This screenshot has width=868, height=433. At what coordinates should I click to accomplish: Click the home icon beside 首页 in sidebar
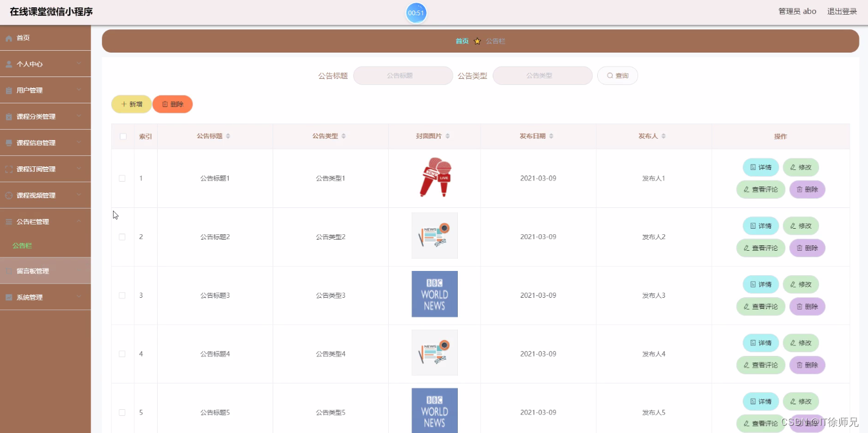9,38
